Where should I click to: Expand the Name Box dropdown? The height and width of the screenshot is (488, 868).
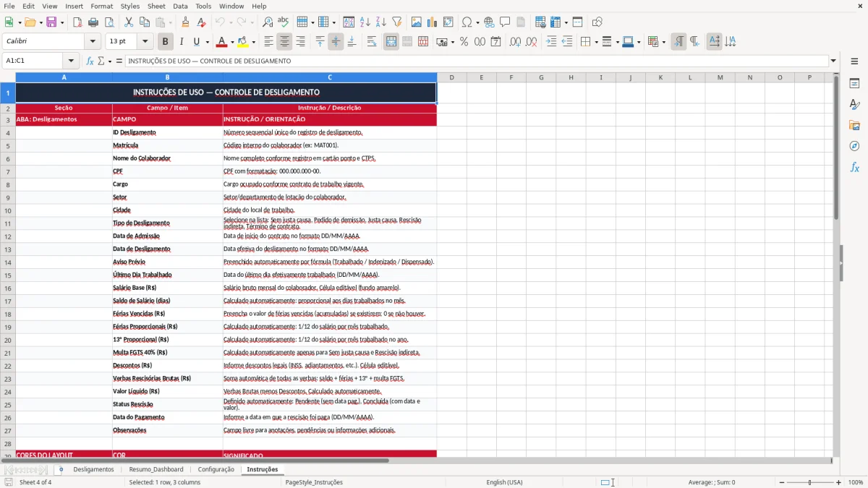[x=71, y=61]
